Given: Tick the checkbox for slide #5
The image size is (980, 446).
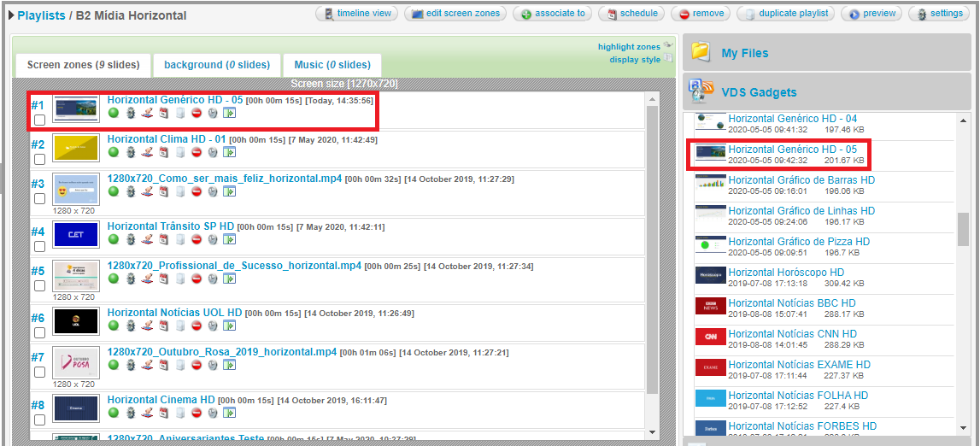Looking at the screenshot, I should [x=39, y=285].
